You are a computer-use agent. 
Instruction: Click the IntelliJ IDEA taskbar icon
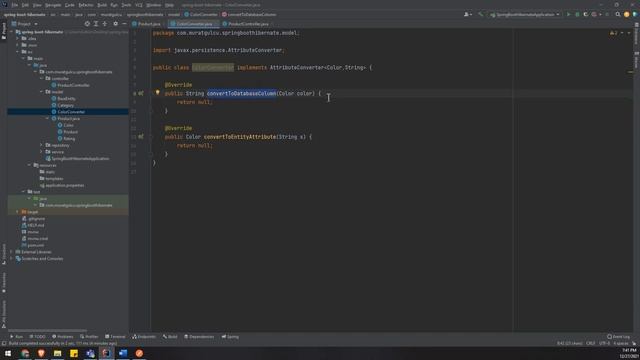(107, 353)
